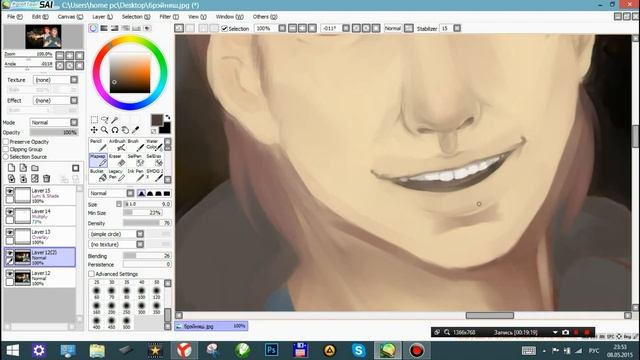Open the Stabilizer value dropdown
Screen dimensions: 640x360
click(x=457, y=28)
